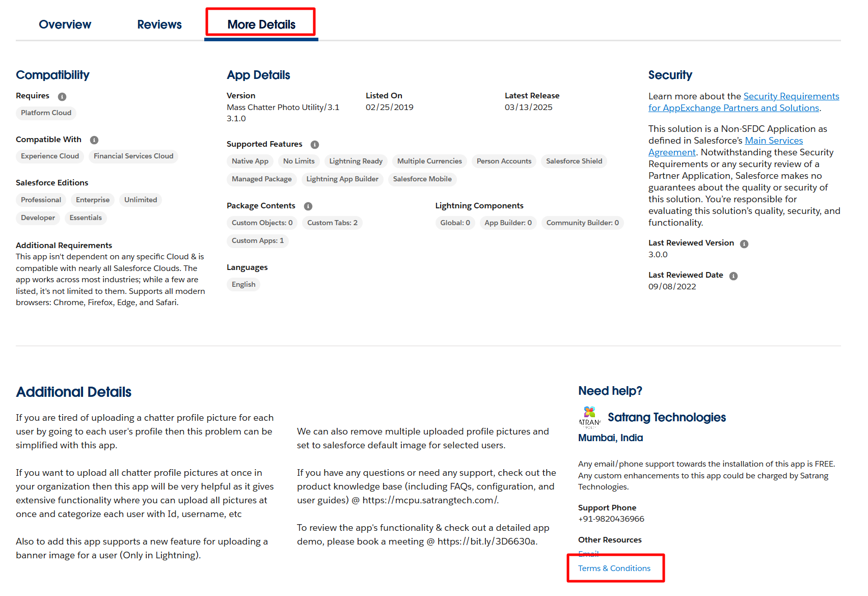Click the Professional edition tag

(x=41, y=200)
